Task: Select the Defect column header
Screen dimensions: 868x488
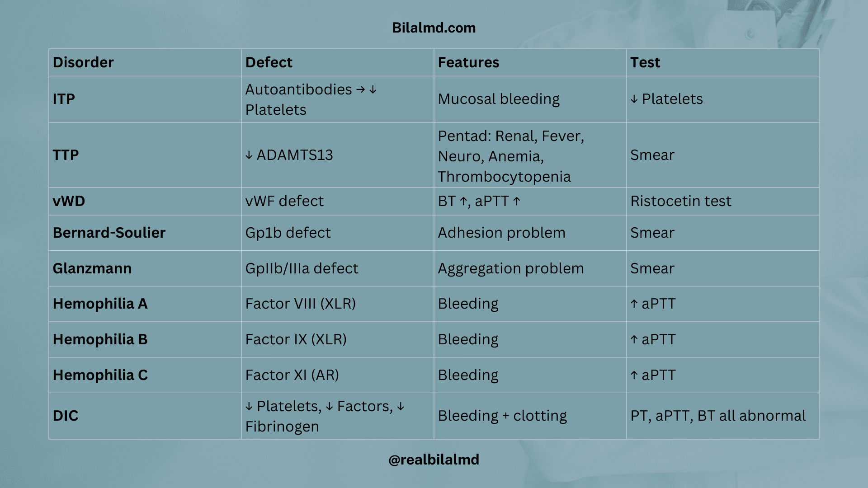Action: click(269, 62)
